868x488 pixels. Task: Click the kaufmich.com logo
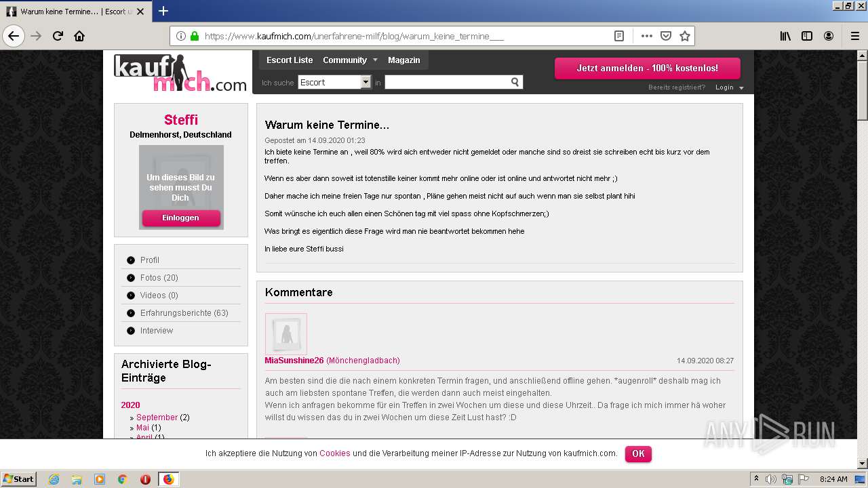[x=180, y=73]
